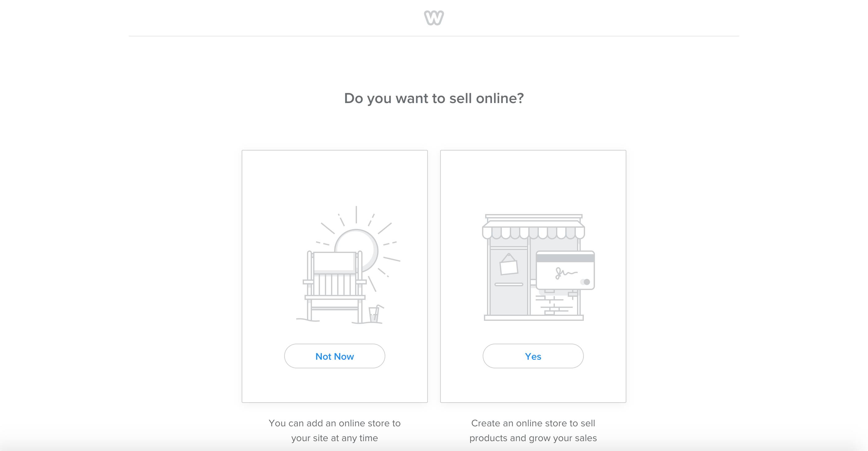
Task: Click 'You can add an online store' text
Action: pyautogui.click(x=335, y=423)
